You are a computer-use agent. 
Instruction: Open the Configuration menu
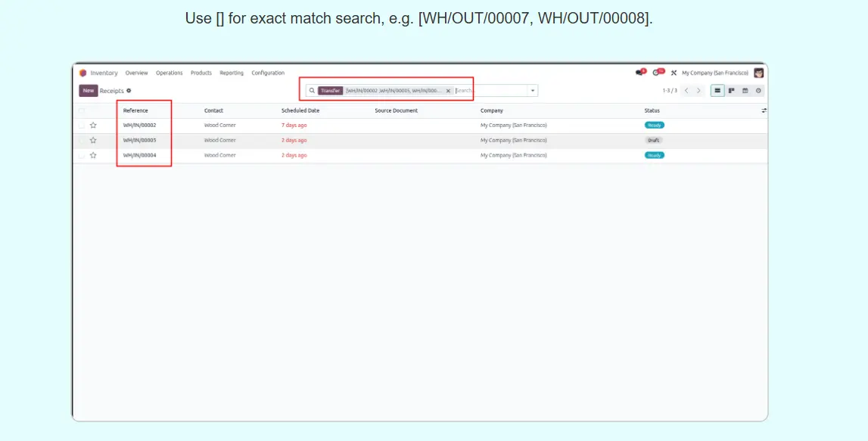(268, 73)
